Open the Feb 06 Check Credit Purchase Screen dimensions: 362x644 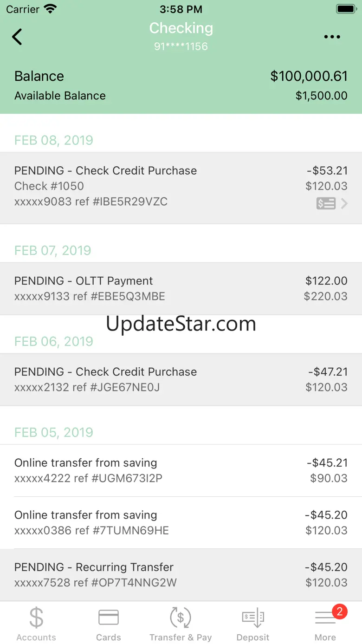[x=181, y=379]
